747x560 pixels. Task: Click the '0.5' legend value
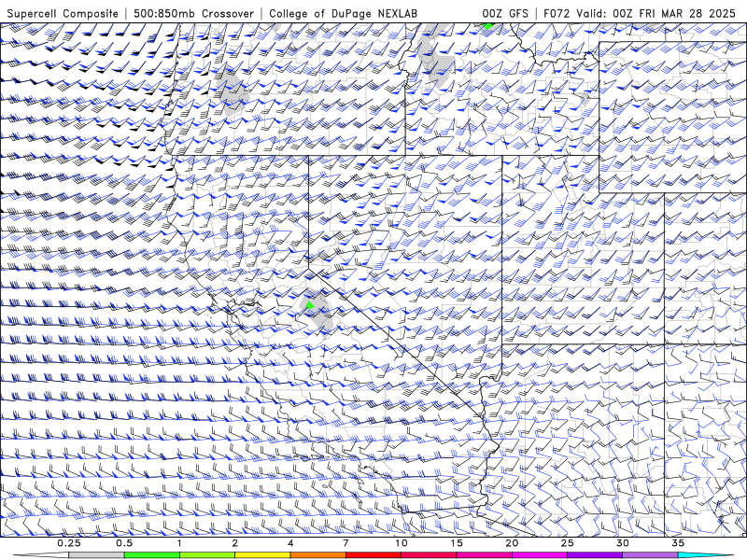124,543
